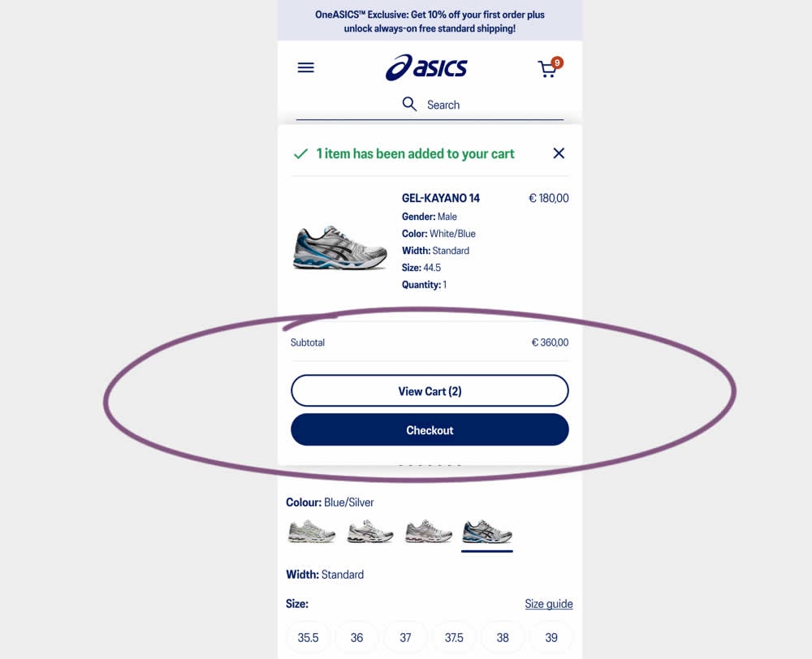Click the search magnifier icon
The height and width of the screenshot is (659, 812).
click(x=409, y=104)
